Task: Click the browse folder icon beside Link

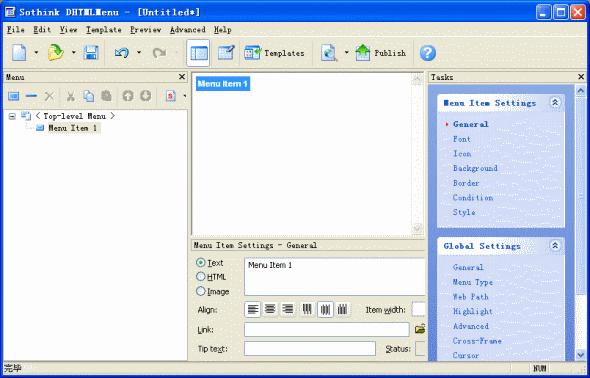Action: coord(420,329)
